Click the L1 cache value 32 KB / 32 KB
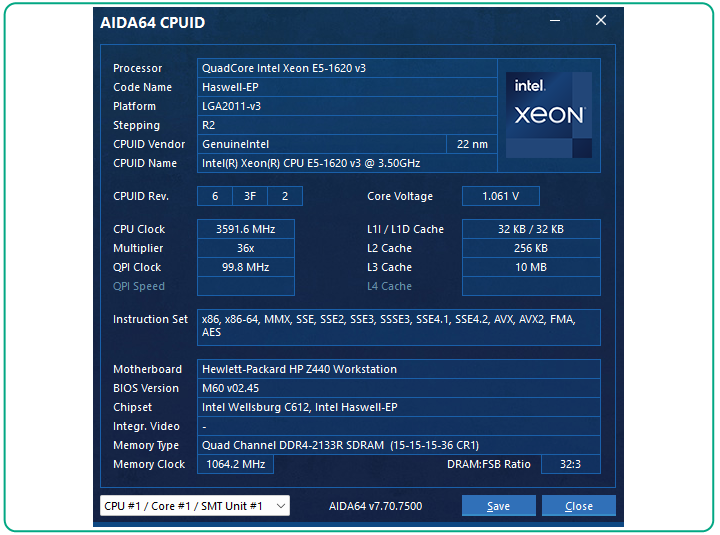This screenshot has width=720, height=535. 531,229
